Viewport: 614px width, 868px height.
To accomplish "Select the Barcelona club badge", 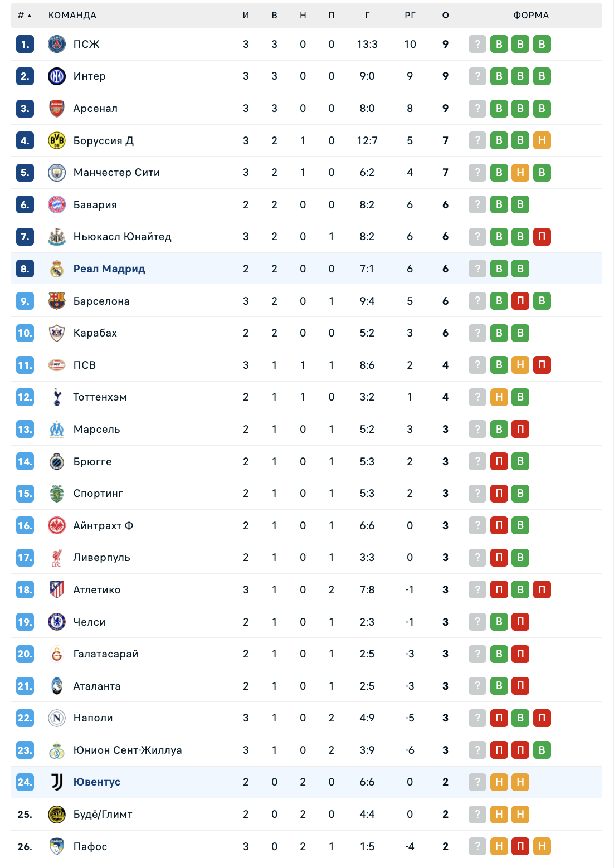I will click(57, 301).
